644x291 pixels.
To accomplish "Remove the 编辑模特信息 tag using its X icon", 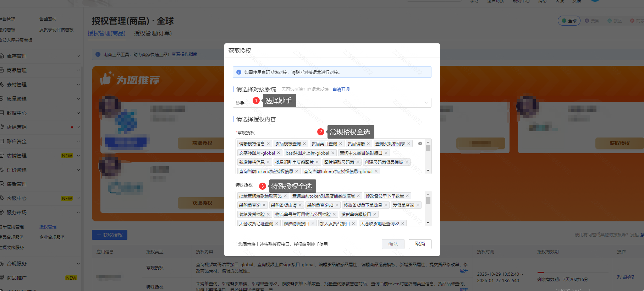I will (x=268, y=144).
